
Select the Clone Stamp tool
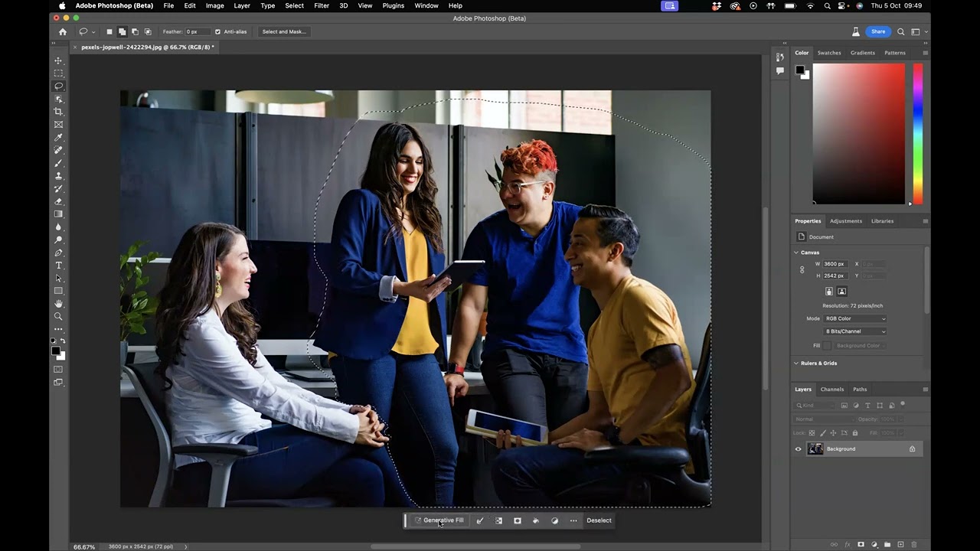(x=58, y=176)
